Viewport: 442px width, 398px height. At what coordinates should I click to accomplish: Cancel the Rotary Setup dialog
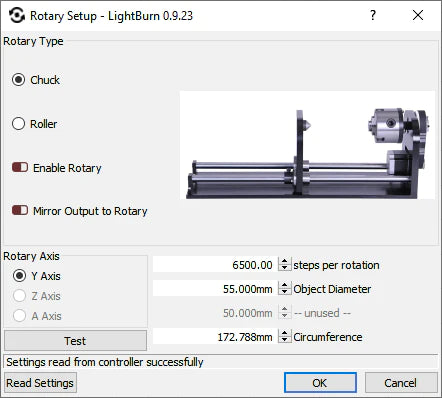pos(401,383)
